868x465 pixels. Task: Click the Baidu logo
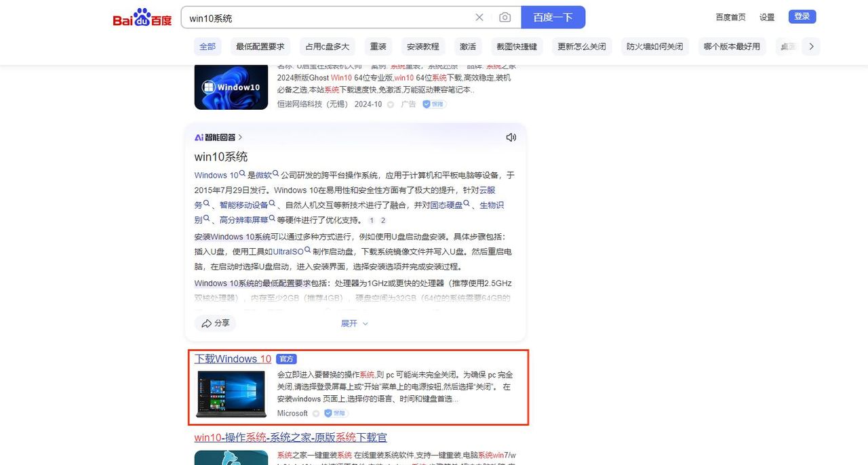[x=142, y=18]
